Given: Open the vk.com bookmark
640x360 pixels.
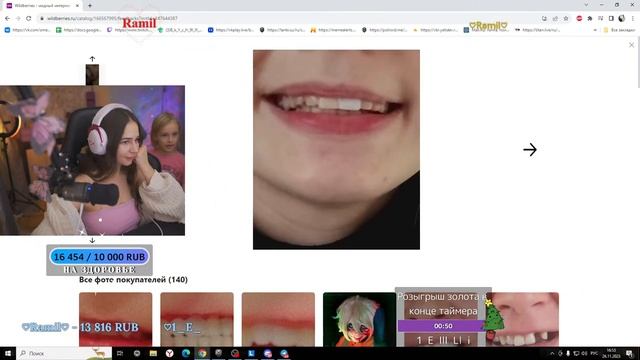Looking at the screenshot, I should click(28, 30).
